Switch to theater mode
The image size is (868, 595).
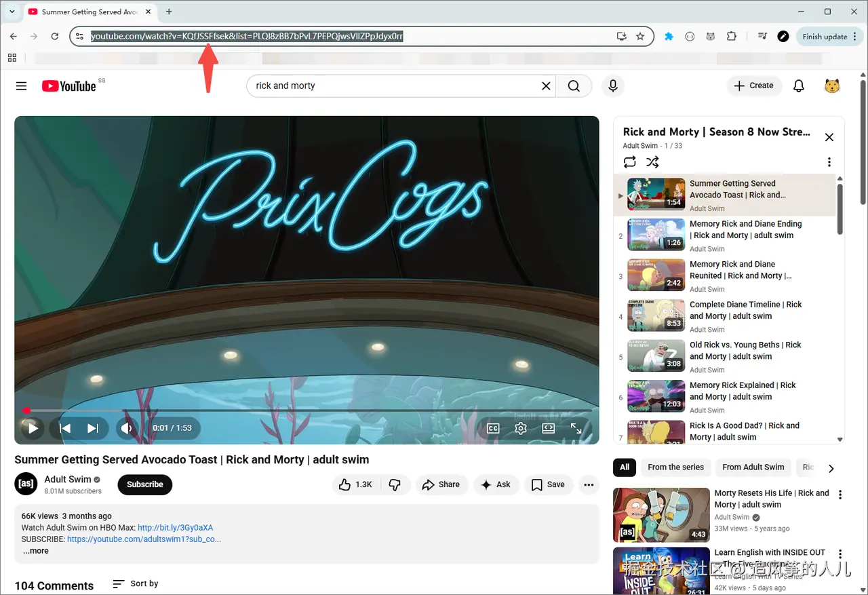tap(549, 428)
